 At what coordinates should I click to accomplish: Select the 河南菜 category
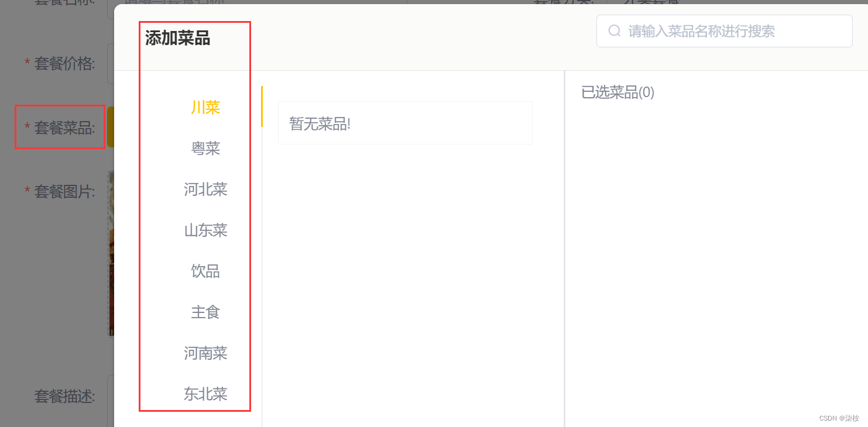pyautogui.click(x=205, y=353)
